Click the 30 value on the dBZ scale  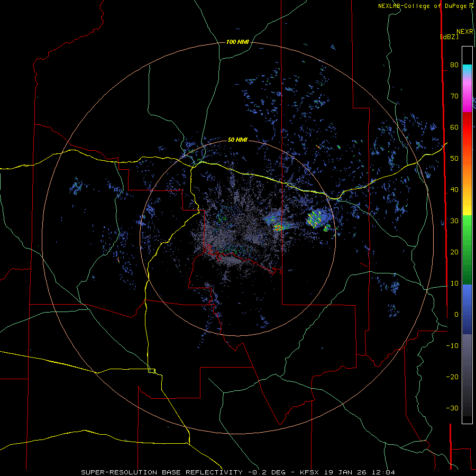[454, 221]
